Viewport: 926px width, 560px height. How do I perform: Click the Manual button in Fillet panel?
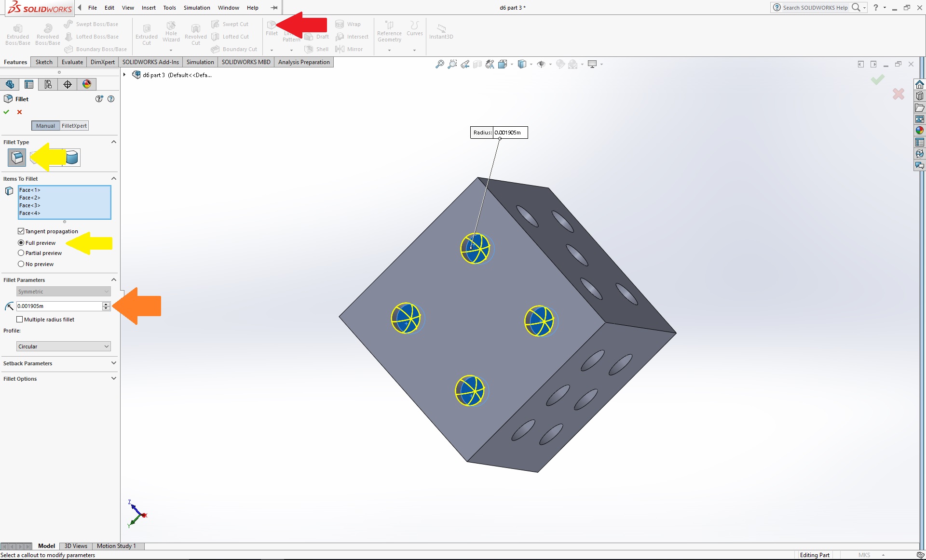46,126
